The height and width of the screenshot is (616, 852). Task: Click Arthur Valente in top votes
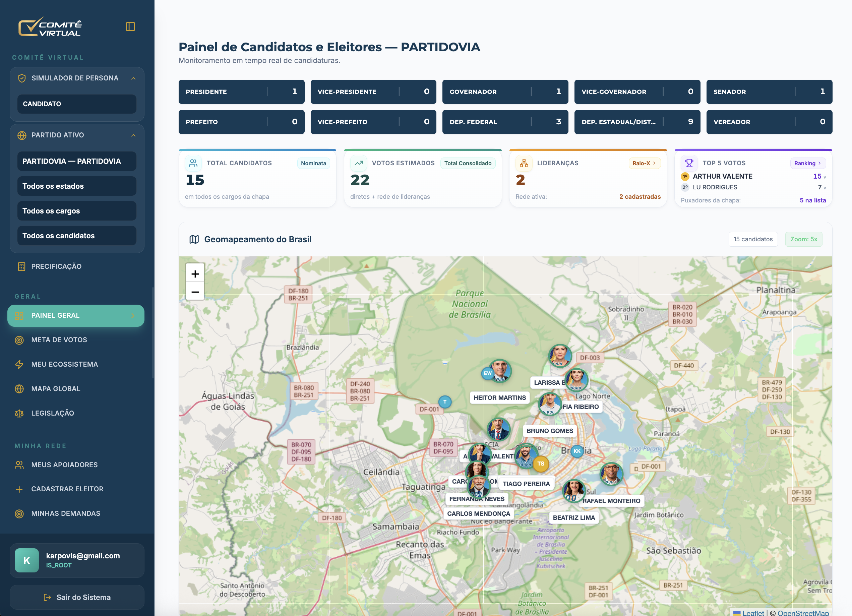click(722, 177)
